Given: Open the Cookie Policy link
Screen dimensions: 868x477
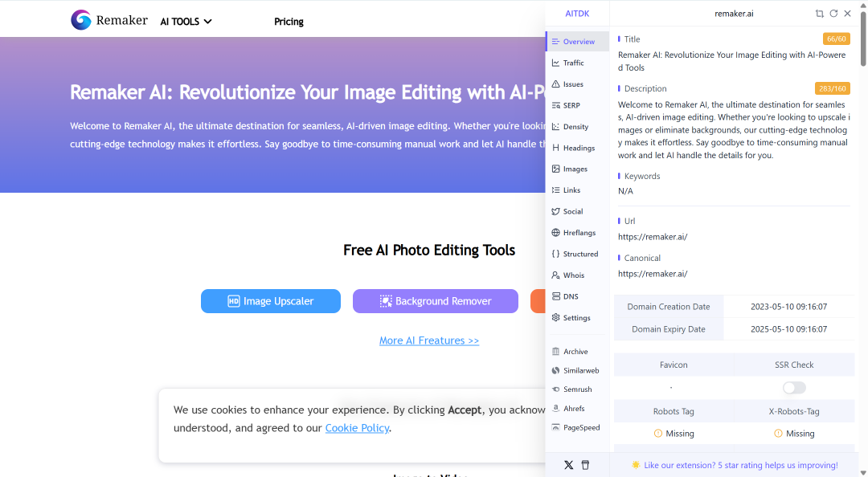Looking at the screenshot, I should tap(357, 428).
